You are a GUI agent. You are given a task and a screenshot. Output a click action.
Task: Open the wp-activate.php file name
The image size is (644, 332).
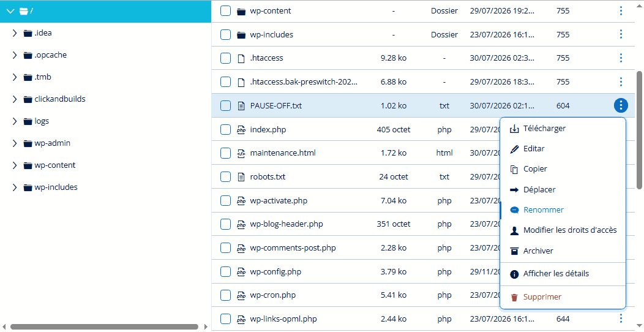tap(279, 201)
